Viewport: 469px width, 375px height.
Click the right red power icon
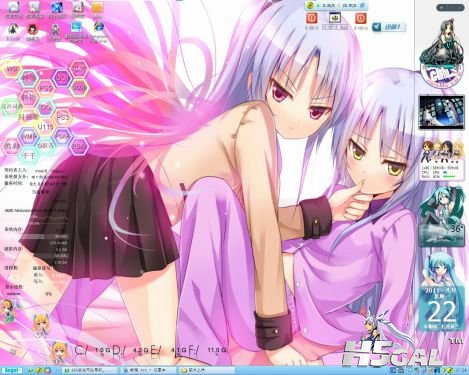(360, 18)
